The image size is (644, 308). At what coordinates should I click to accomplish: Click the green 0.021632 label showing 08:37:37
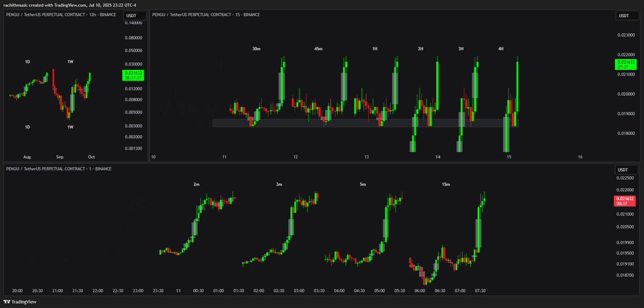[x=134, y=75]
